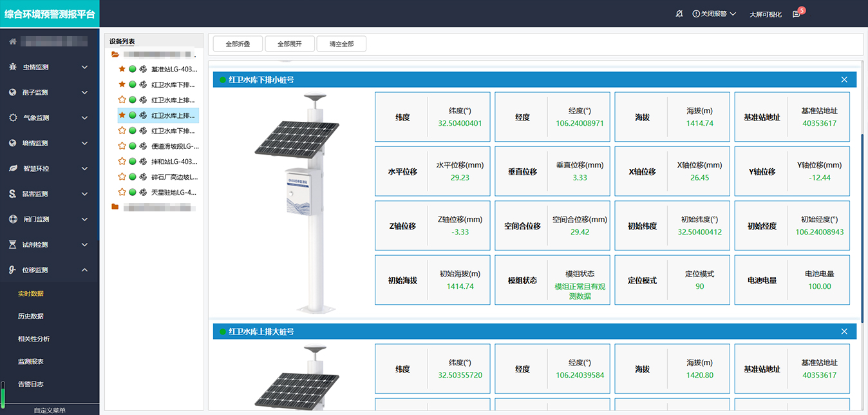Click the 气象监测 sun icon

coord(13,118)
